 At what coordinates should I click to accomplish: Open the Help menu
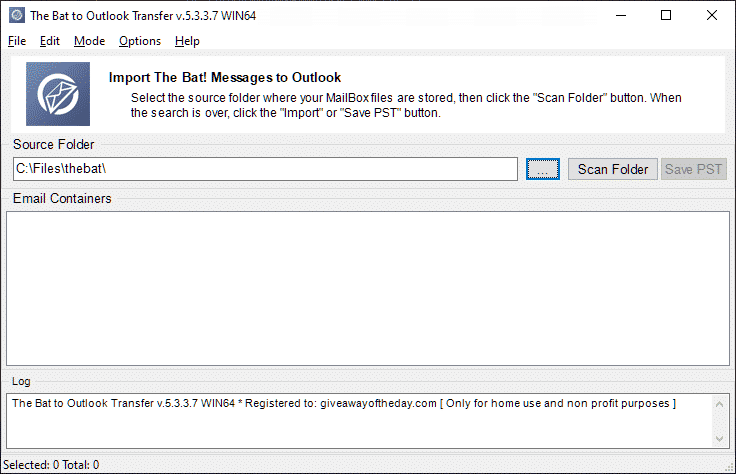[187, 41]
